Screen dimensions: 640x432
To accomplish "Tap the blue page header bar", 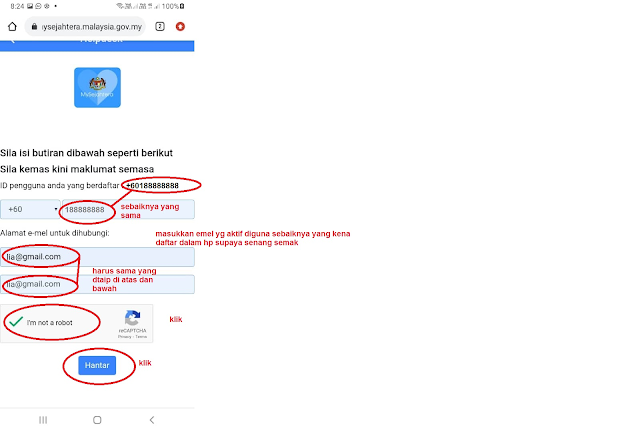I will pos(97,46).
